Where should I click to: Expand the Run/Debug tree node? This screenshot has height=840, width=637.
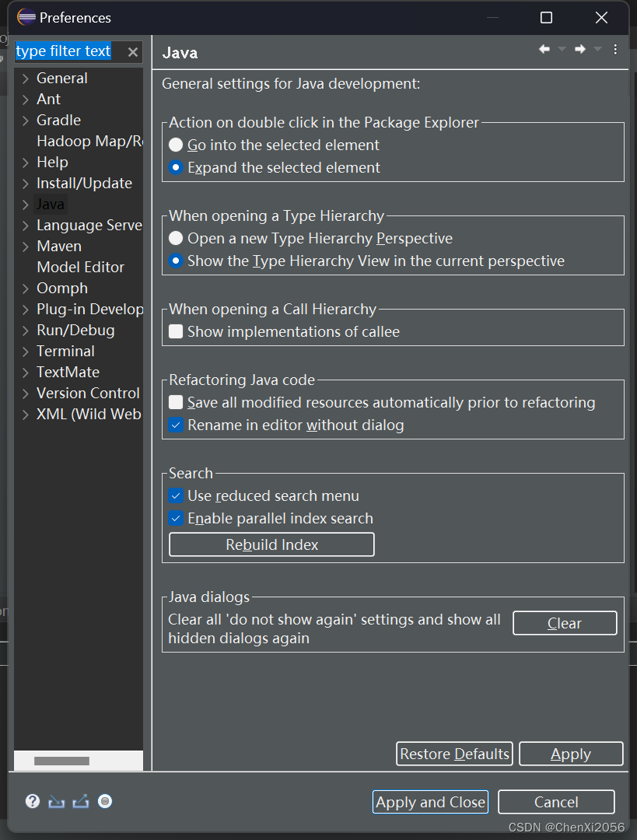click(x=25, y=331)
